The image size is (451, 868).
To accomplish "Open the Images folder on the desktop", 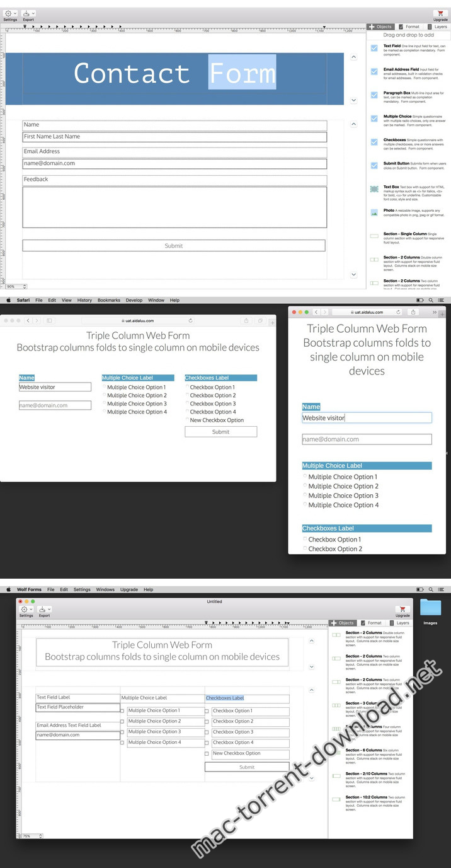I will tap(430, 608).
